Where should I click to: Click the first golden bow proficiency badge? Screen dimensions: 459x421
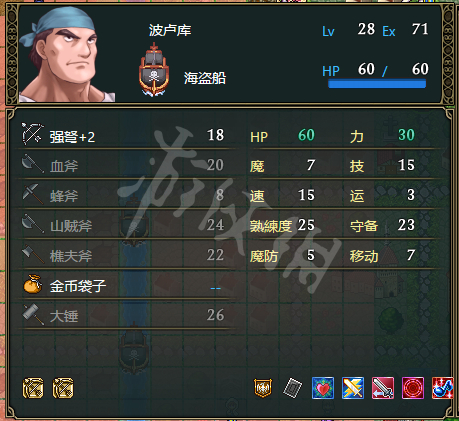(x=33, y=388)
